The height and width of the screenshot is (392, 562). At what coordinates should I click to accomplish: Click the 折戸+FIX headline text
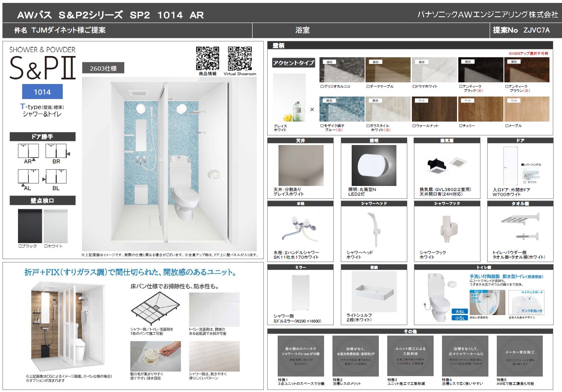coord(130,272)
